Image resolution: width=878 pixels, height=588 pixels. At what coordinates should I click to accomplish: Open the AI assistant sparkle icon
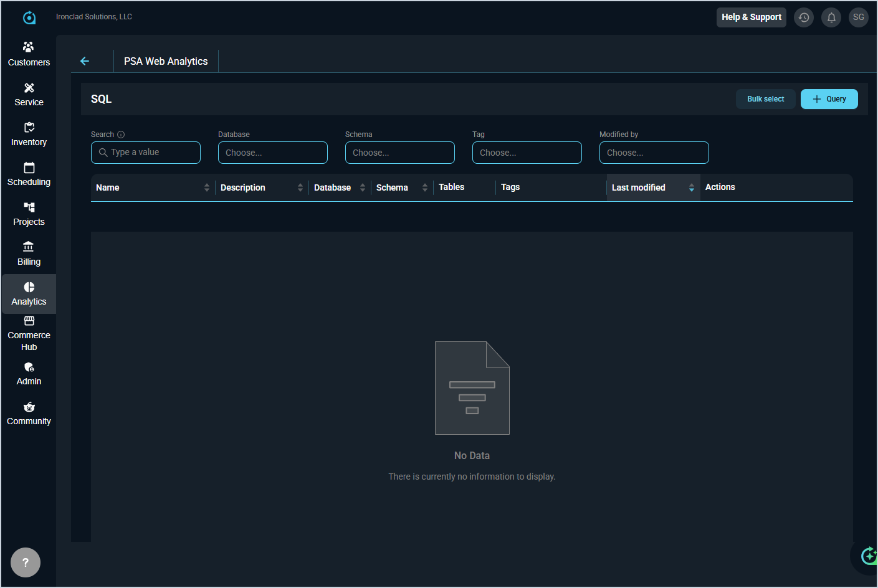pyautogui.click(x=868, y=555)
